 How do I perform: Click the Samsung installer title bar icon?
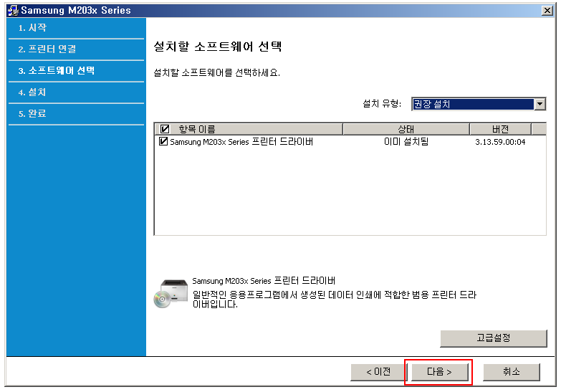pos(13,10)
